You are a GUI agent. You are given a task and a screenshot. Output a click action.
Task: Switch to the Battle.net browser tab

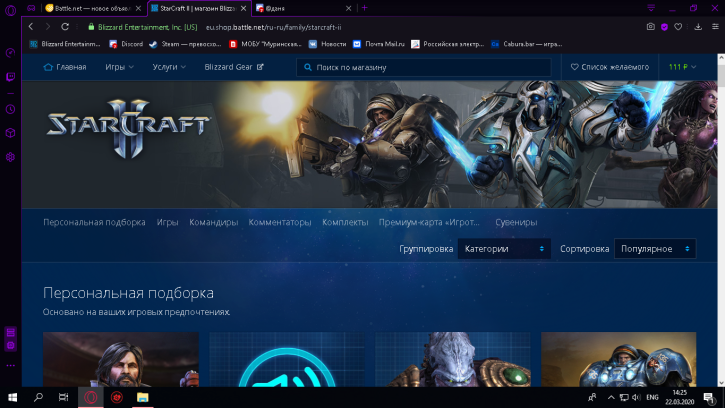pos(90,8)
